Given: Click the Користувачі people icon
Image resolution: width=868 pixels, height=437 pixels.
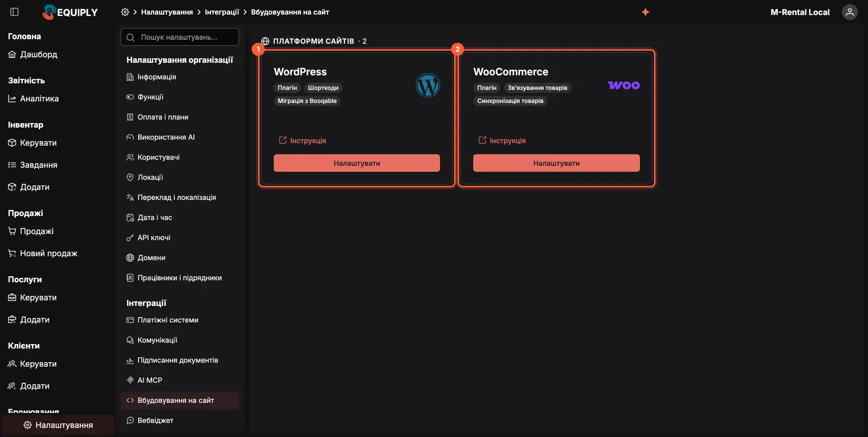Looking at the screenshot, I should coord(130,157).
